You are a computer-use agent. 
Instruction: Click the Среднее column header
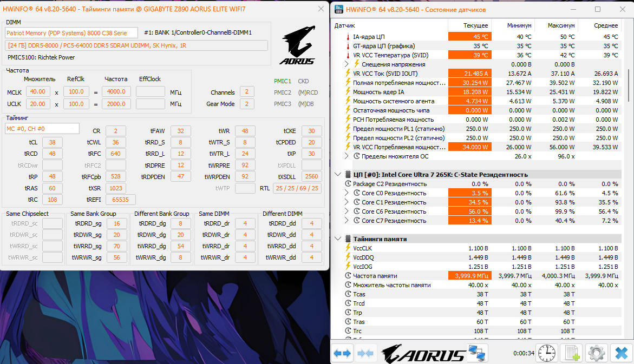606,25
